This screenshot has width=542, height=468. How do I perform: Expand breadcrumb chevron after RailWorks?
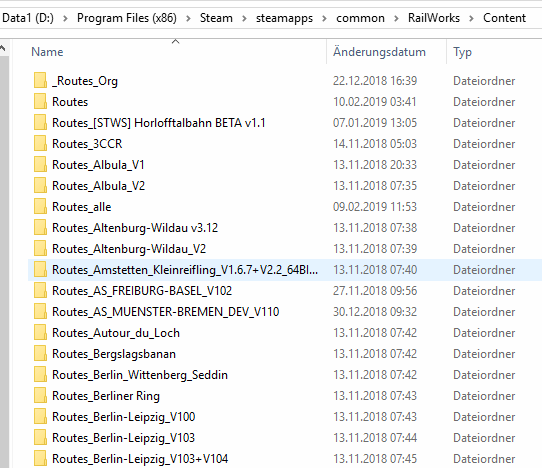(471, 18)
